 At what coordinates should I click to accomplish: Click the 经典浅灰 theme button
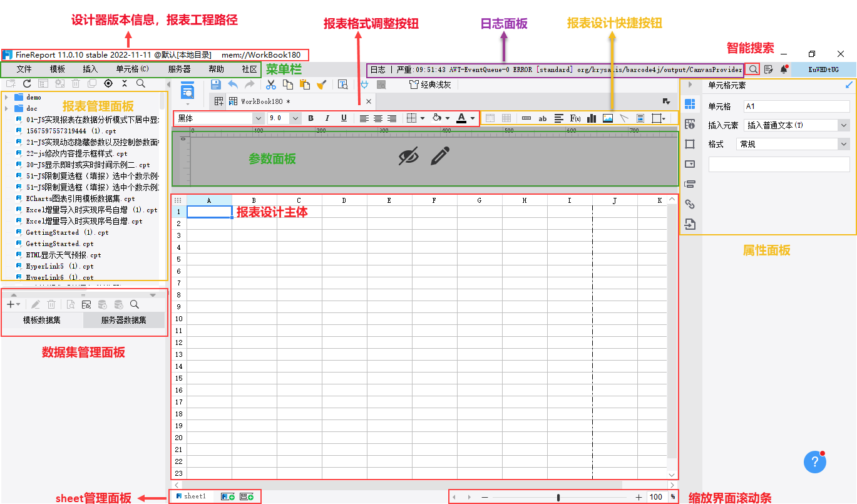pyautogui.click(x=430, y=85)
